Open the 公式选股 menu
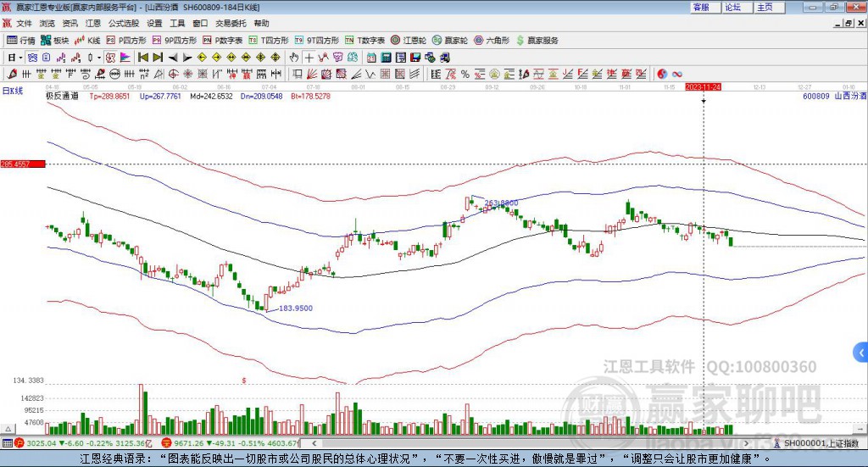 coord(124,23)
